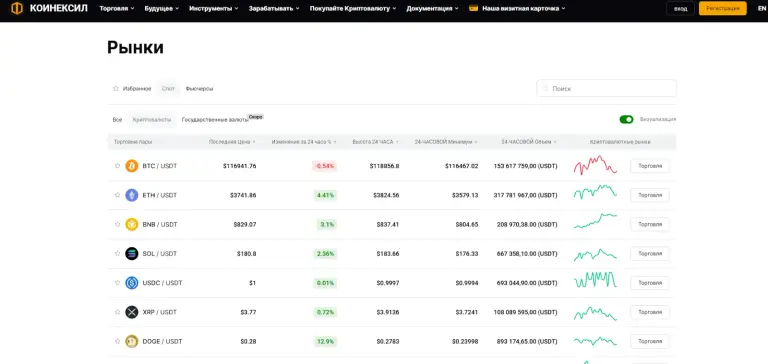Open the Будущее dropdown menu
This screenshot has width=768, height=364.
tap(162, 8)
